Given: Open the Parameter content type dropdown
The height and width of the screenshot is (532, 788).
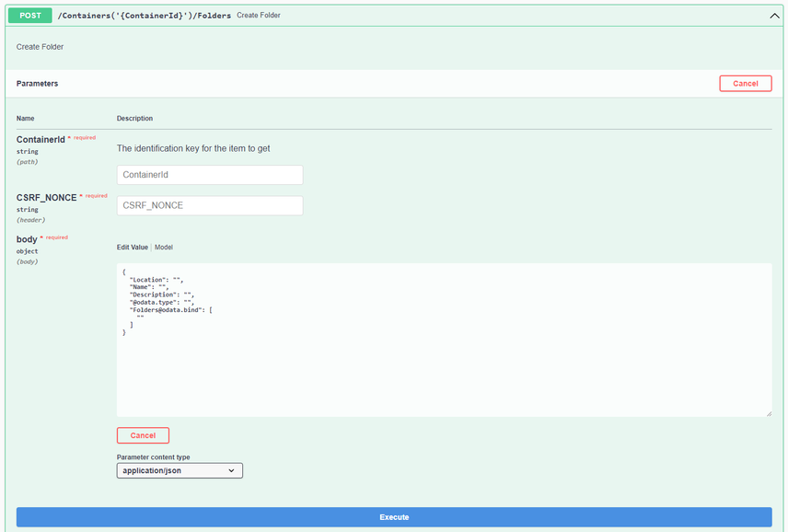Looking at the screenshot, I should (x=180, y=470).
